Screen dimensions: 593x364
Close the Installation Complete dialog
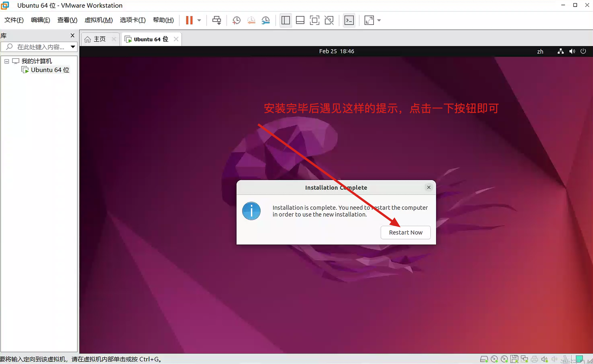point(429,187)
